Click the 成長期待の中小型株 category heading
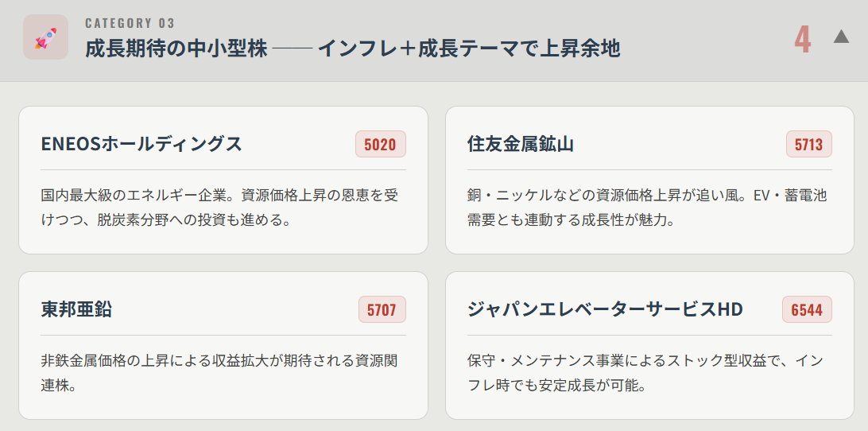The height and width of the screenshot is (431, 868). tap(176, 49)
